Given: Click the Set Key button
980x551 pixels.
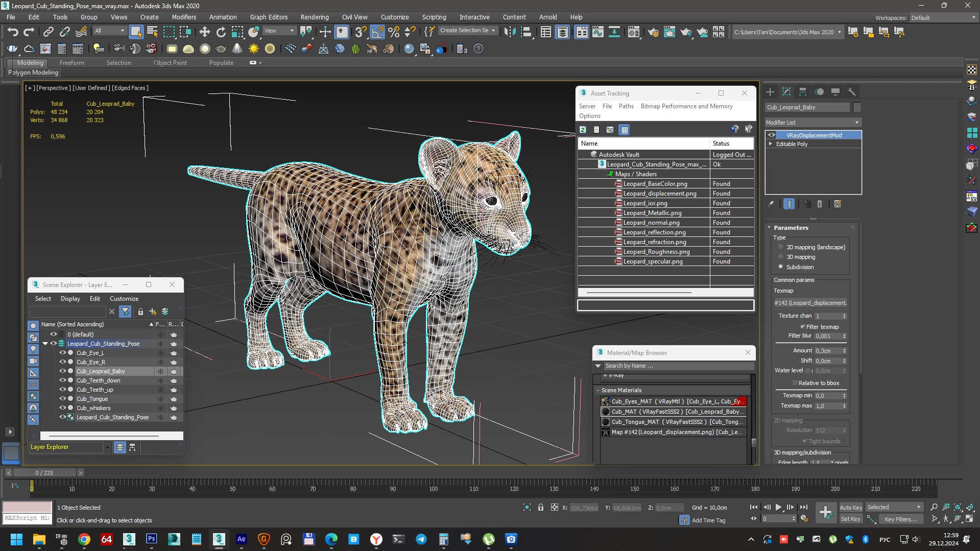Looking at the screenshot, I should pos(851,519).
